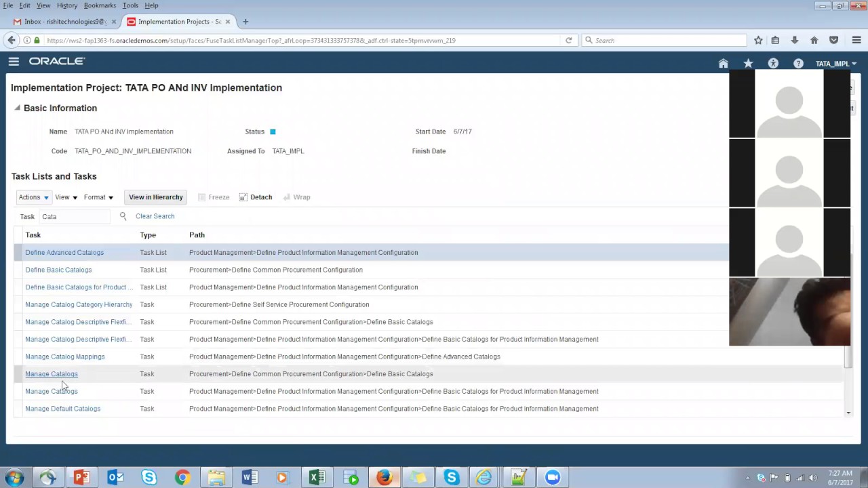Image resolution: width=868 pixels, height=488 pixels.
Task: Open Windows Start button
Action: [14, 478]
